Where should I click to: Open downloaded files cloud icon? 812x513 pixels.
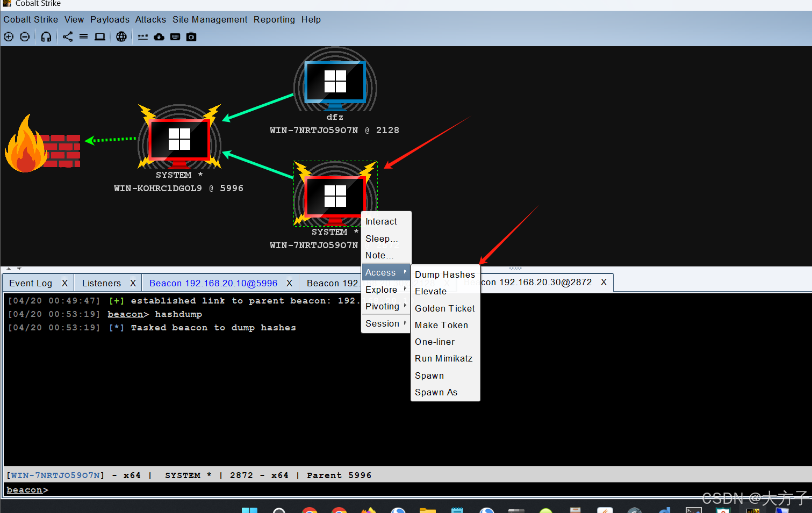pyautogui.click(x=159, y=37)
